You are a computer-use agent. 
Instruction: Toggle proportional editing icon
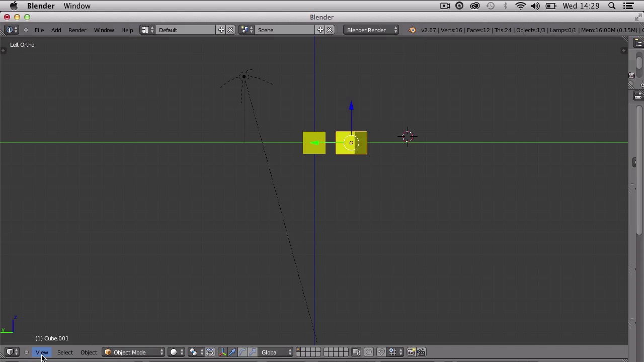pos(369,352)
